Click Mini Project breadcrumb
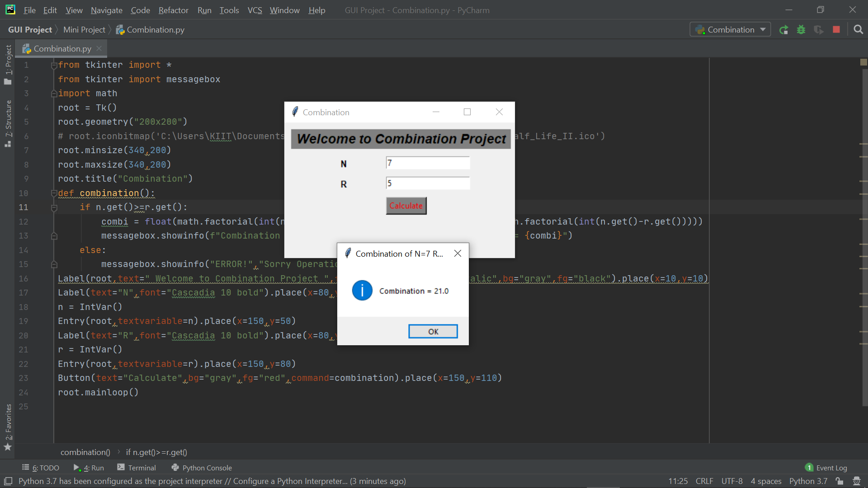 pos(84,30)
